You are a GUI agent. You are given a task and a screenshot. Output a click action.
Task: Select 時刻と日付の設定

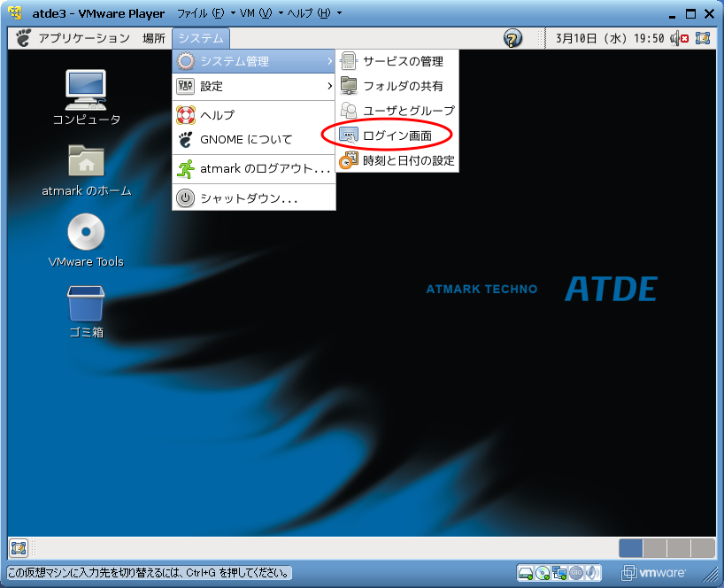pos(397,160)
